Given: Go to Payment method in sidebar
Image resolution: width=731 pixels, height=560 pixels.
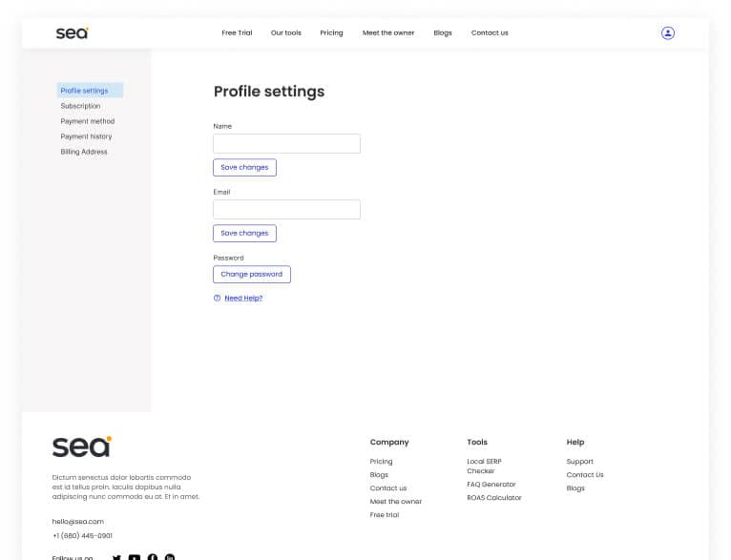Looking at the screenshot, I should [87, 121].
